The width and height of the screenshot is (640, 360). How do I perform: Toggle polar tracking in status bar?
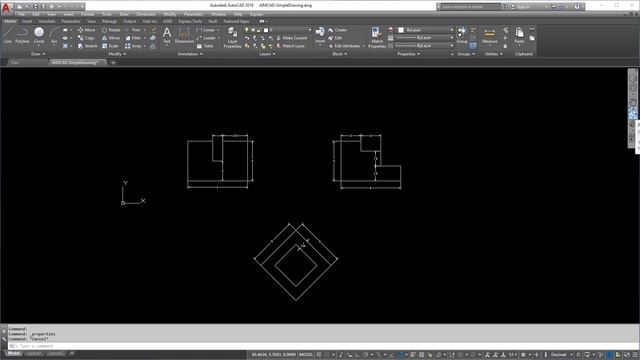click(366, 355)
